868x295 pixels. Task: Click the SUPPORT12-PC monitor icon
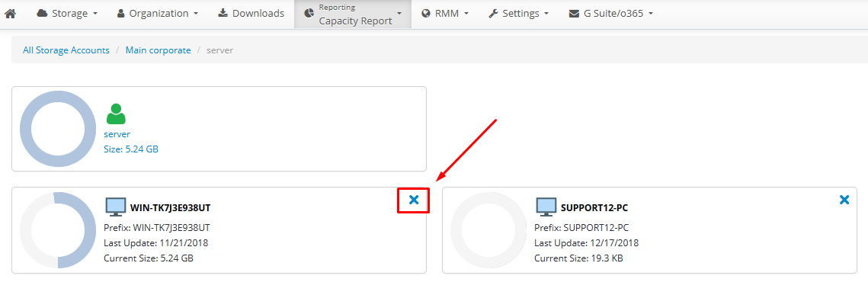(546, 207)
